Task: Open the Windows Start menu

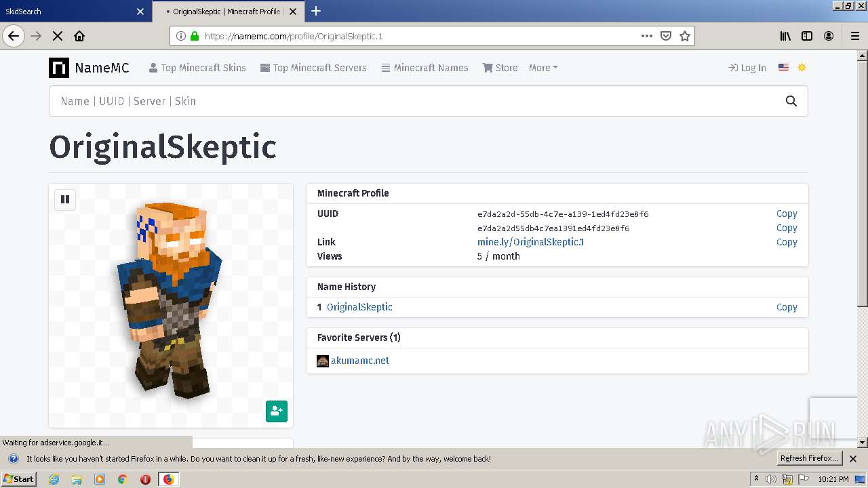Action: point(18,479)
